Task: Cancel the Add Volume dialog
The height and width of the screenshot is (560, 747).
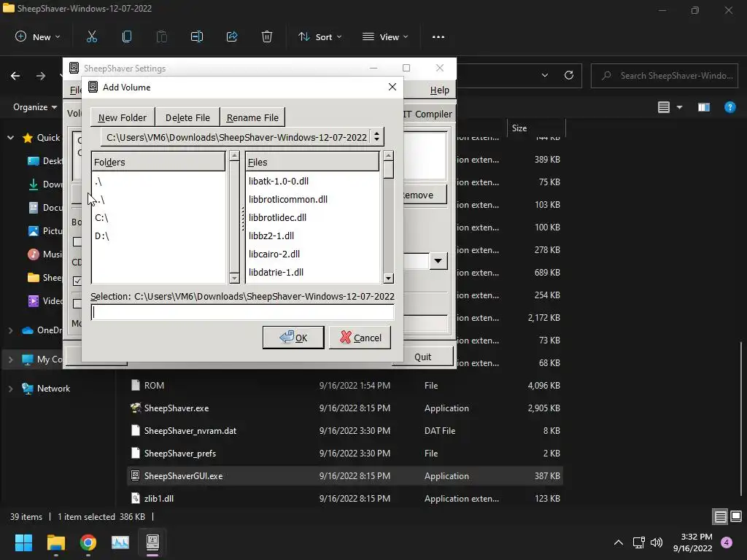Action: coord(360,338)
